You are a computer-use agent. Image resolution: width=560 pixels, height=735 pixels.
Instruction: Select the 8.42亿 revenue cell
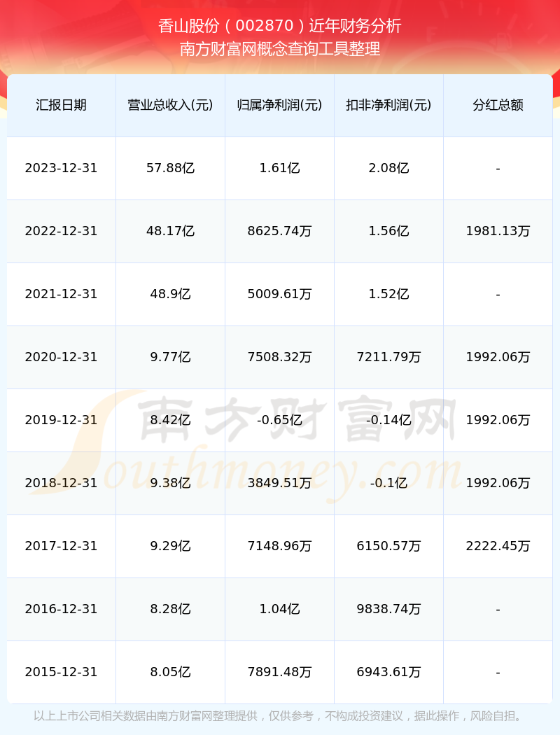point(170,420)
